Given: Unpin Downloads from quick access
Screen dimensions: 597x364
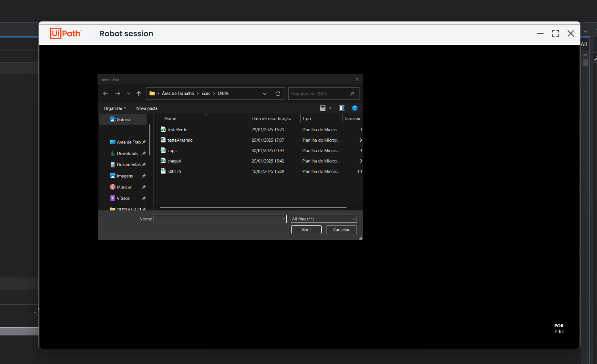Looking at the screenshot, I should pos(144,153).
